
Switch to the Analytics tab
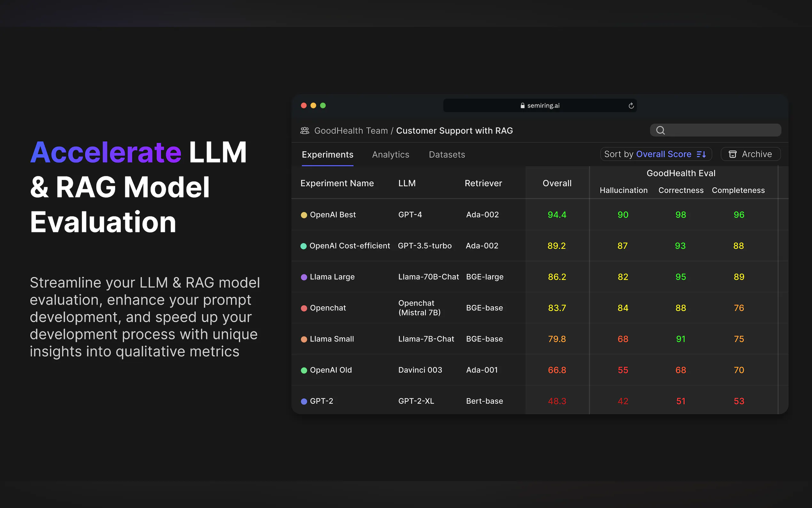[x=390, y=155]
